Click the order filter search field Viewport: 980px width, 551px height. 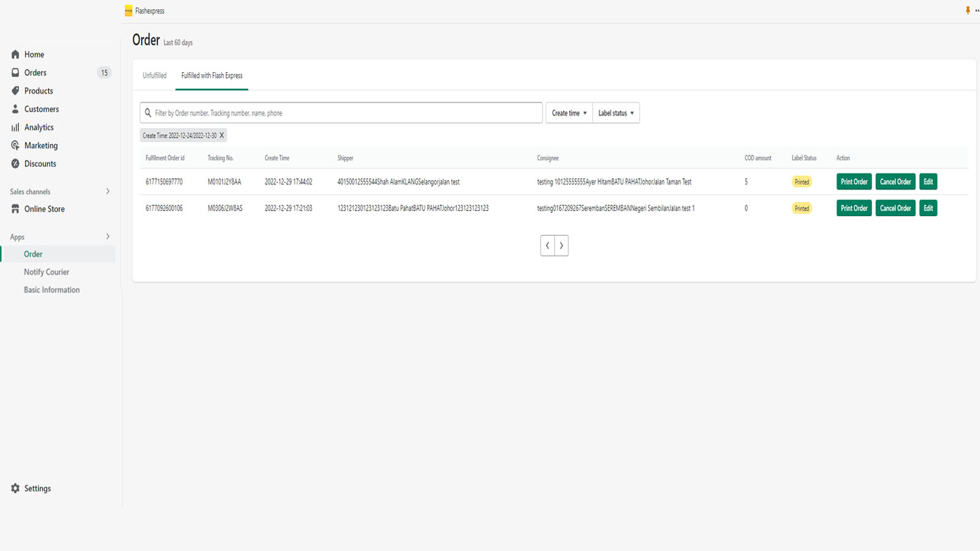(x=341, y=113)
